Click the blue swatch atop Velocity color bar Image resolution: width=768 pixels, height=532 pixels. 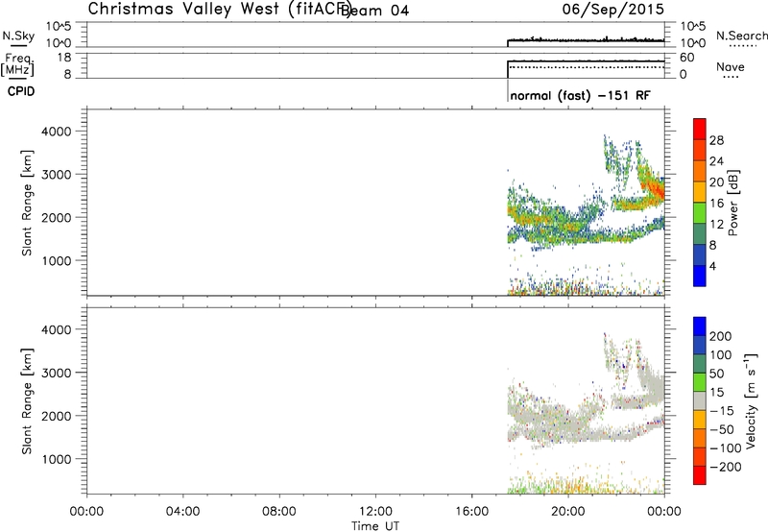click(x=700, y=326)
